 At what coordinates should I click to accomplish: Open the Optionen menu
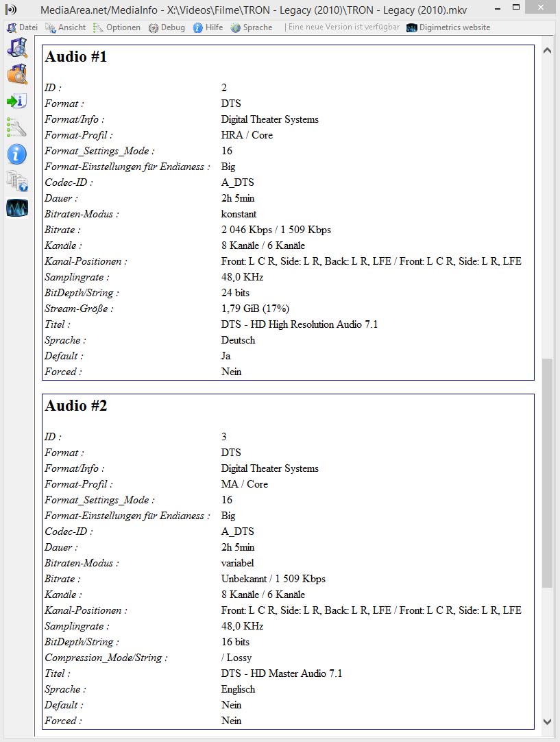[x=117, y=27]
